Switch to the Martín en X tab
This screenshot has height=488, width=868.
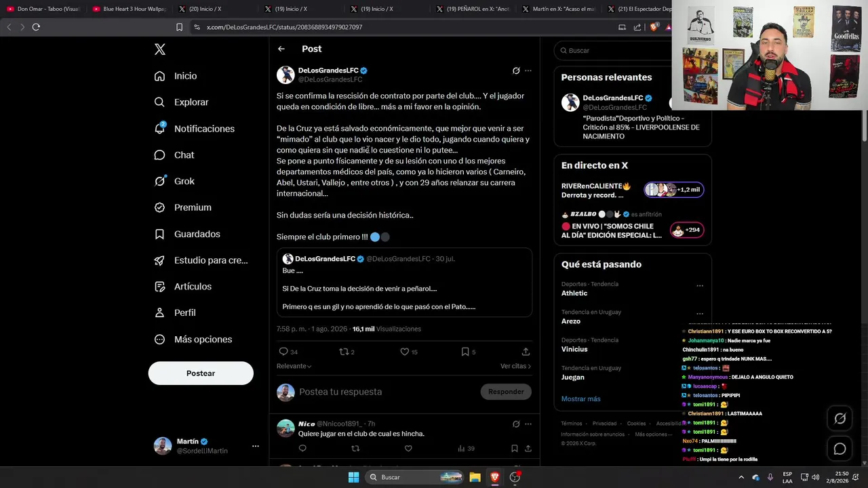pos(558,9)
